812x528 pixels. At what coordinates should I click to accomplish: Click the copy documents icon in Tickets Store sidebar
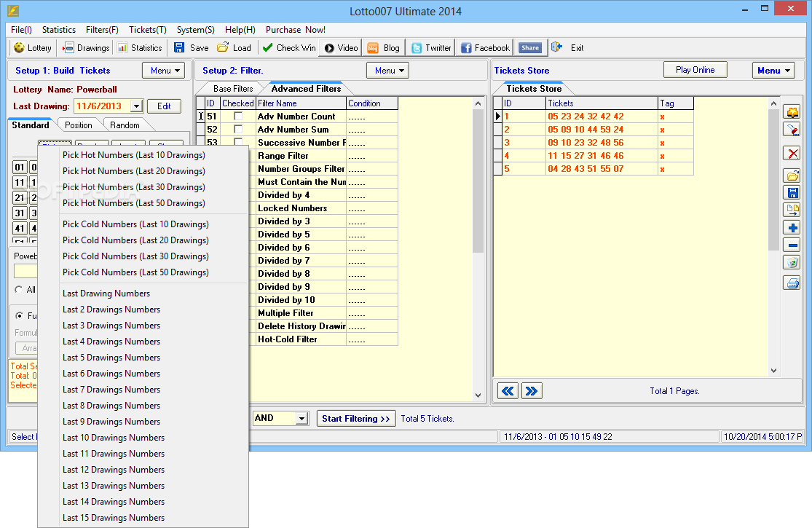pyautogui.click(x=792, y=210)
